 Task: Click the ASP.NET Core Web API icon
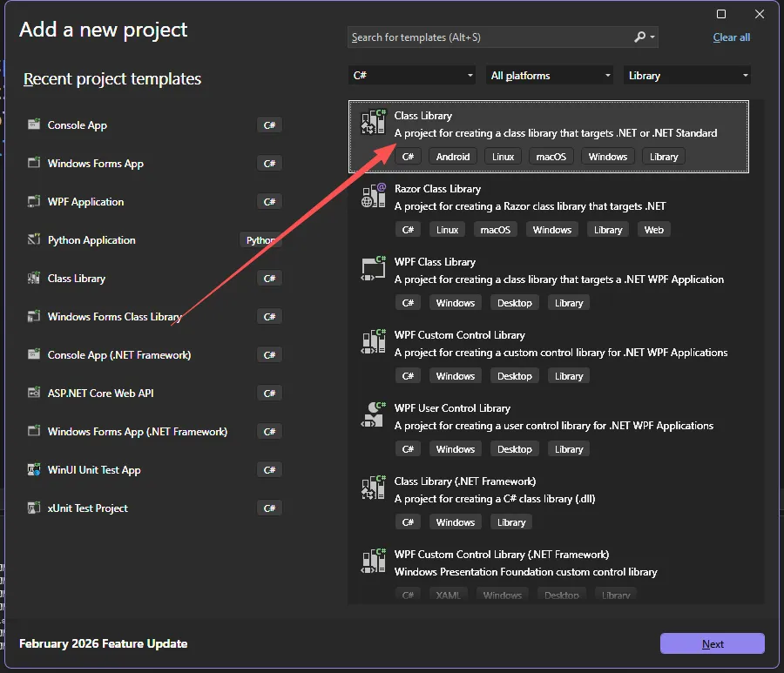pyautogui.click(x=34, y=394)
